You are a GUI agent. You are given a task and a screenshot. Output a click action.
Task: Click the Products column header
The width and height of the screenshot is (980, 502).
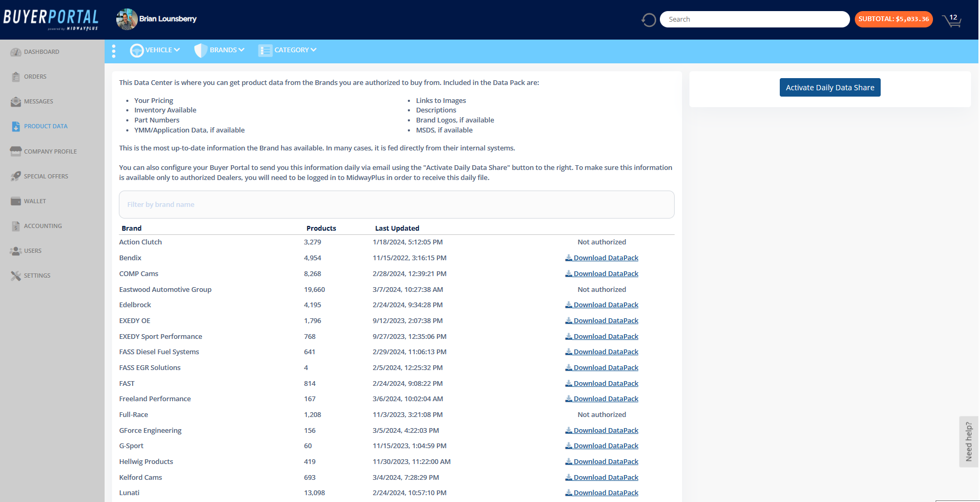click(321, 228)
